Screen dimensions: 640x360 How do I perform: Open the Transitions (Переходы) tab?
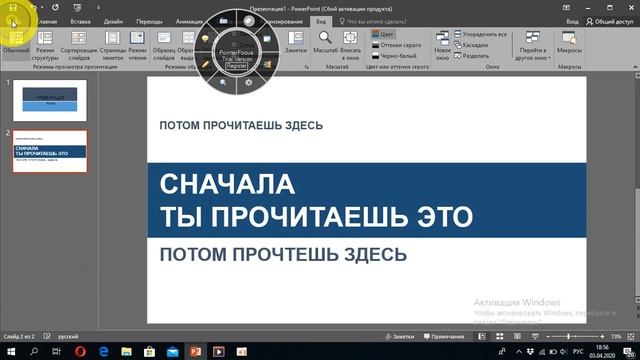point(149,22)
